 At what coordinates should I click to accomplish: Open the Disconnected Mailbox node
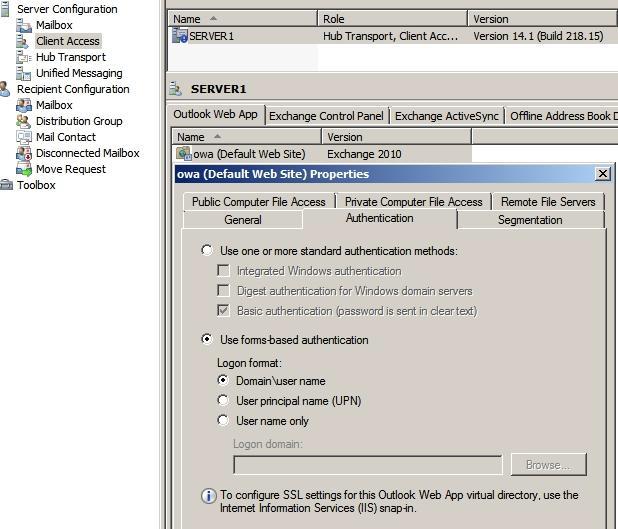88,153
